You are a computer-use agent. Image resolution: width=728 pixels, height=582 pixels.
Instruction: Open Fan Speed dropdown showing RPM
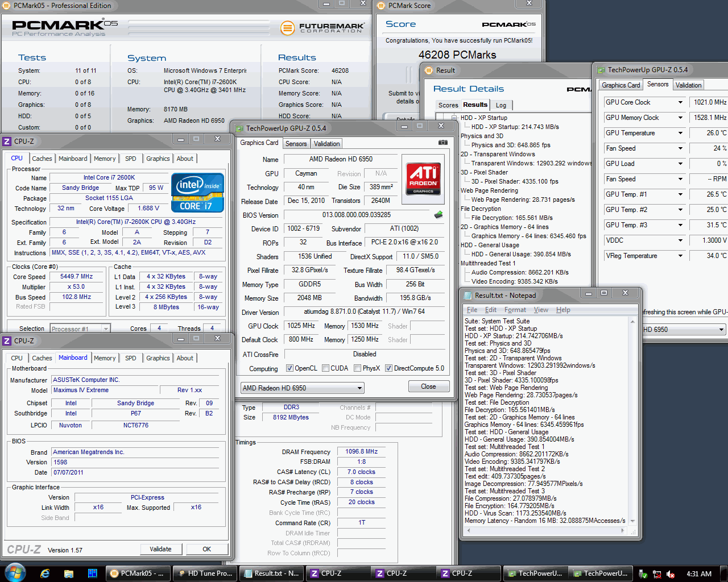tap(680, 179)
